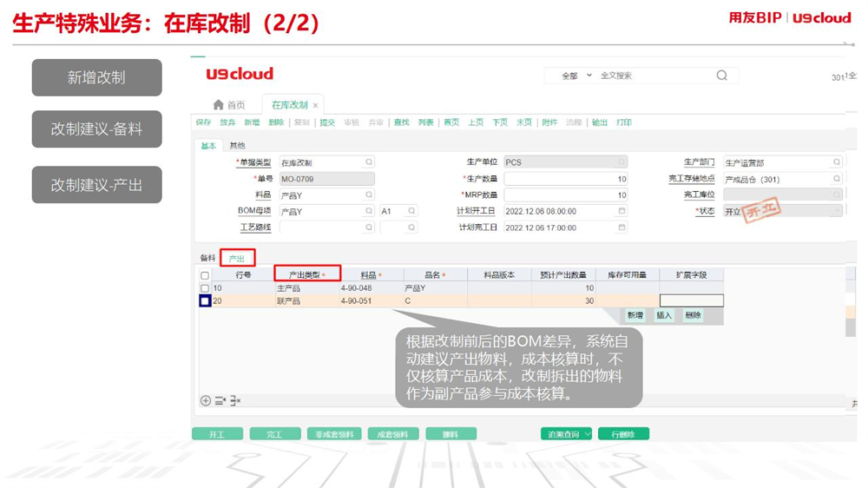Check the checkbox for row 20
The width and height of the screenshot is (868, 488).
[x=205, y=300]
